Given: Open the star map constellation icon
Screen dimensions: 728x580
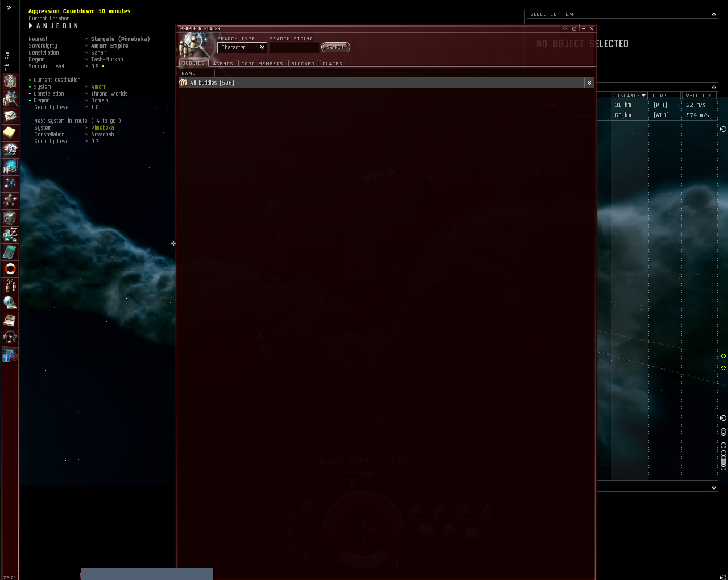Looking at the screenshot, I should click(x=10, y=184).
